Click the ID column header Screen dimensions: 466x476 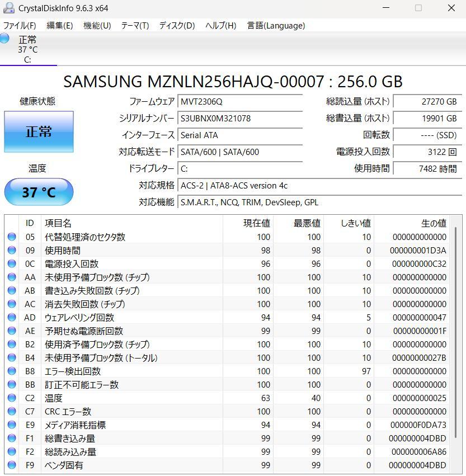(30, 223)
